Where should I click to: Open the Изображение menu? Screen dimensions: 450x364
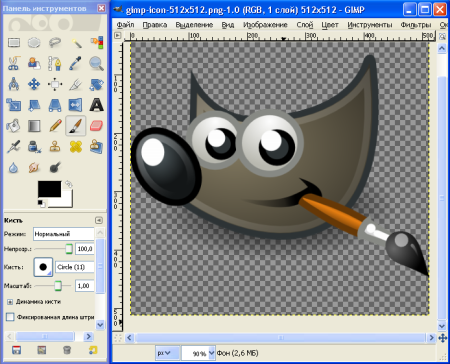pos(265,25)
